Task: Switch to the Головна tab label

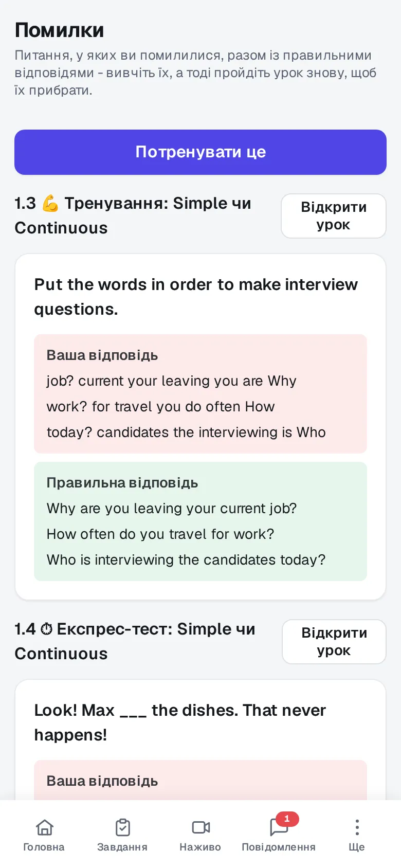Action: pos(44,847)
